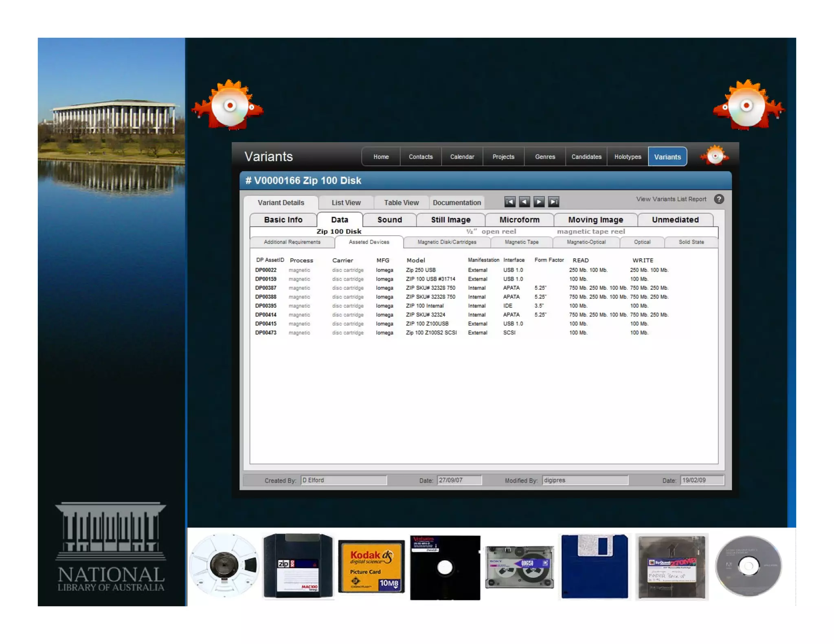The width and height of the screenshot is (834, 644).
Task: Open the Magnetic Tape sub-tab
Action: pos(521,242)
